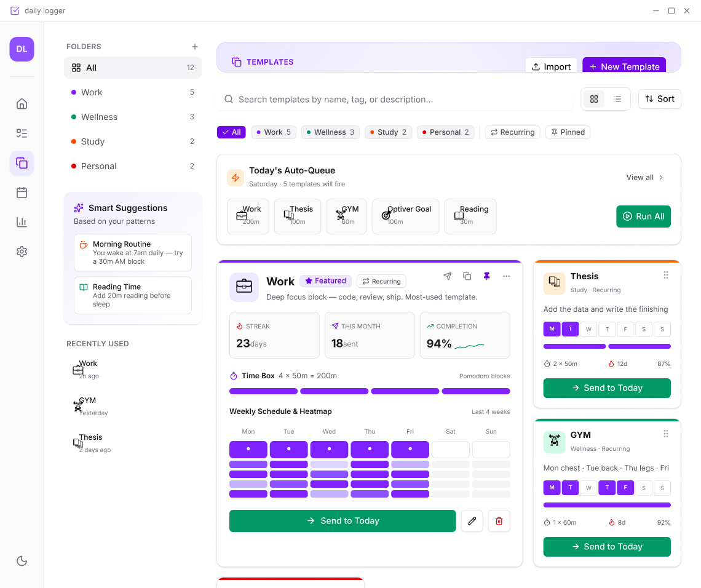Select the GYM 60m queue chip
Image resolution: width=701 pixels, height=588 pixels.
pos(346,217)
